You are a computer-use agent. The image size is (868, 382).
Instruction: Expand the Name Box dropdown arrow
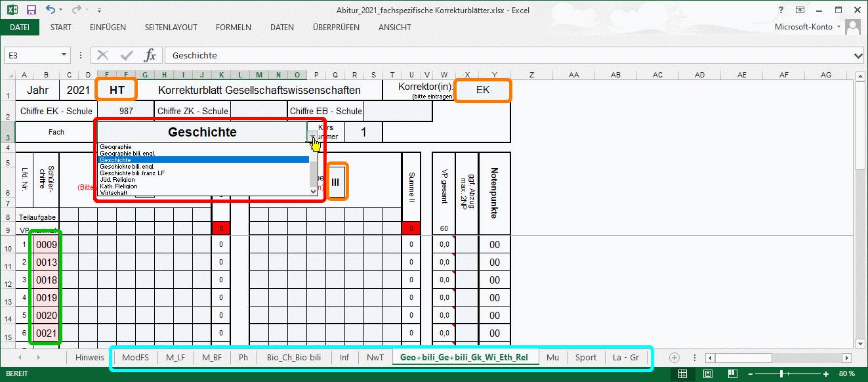pyautogui.click(x=64, y=55)
